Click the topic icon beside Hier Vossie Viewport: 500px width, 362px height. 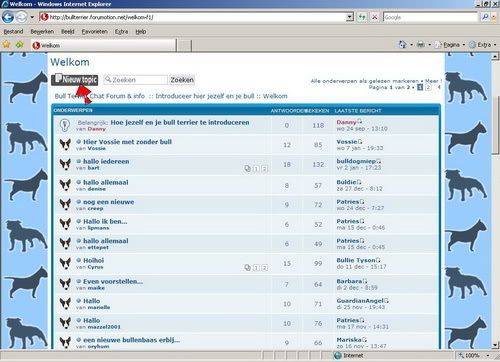click(65, 145)
